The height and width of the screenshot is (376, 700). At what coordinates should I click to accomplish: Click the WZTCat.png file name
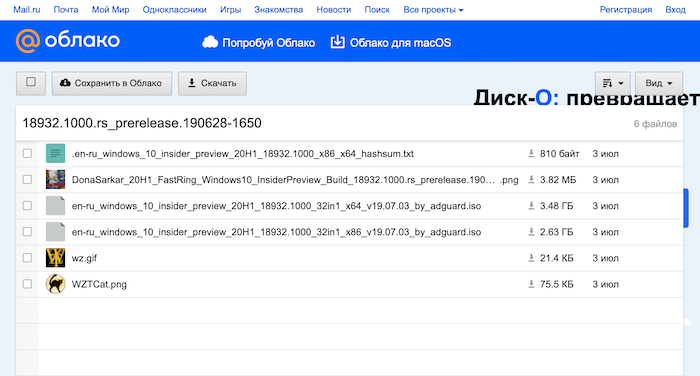99,284
